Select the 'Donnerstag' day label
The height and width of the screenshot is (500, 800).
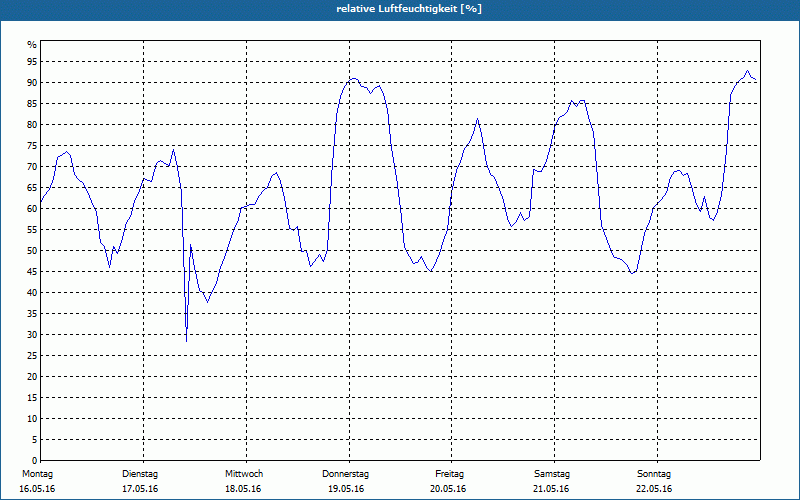(345, 474)
